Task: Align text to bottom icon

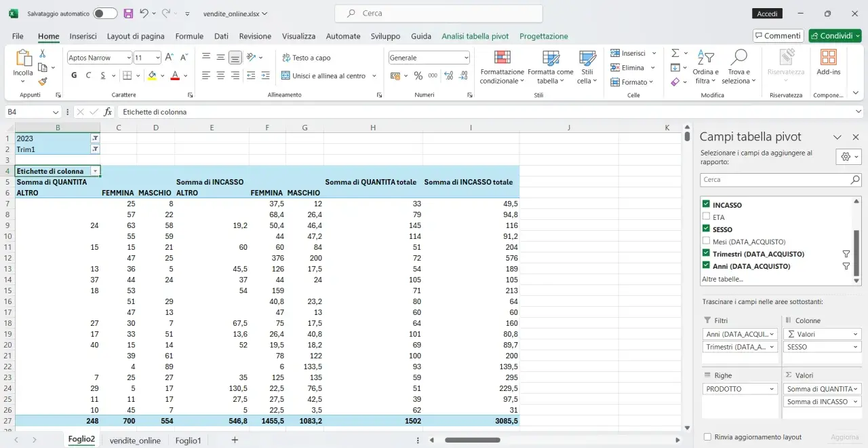Action: click(235, 58)
